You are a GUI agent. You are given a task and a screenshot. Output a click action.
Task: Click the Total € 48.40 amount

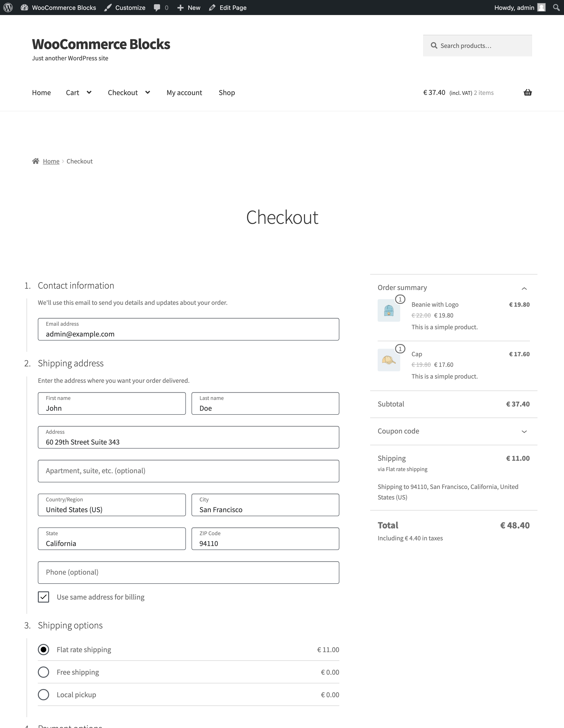[x=515, y=525]
